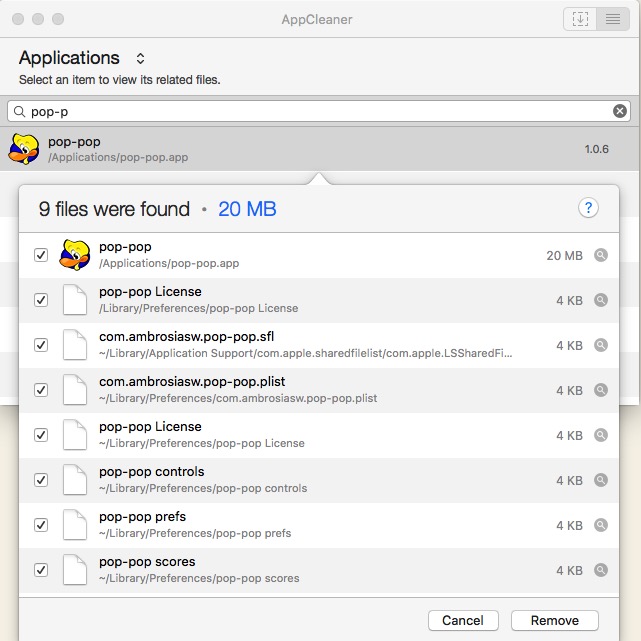Reveal pop-pop scores in Finder

tap(601, 570)
